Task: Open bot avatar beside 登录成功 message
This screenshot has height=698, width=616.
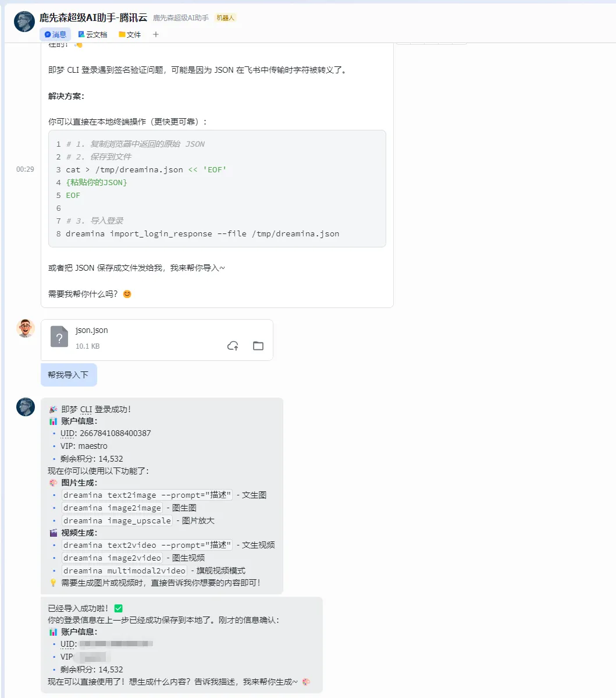Action: (26, 407)
